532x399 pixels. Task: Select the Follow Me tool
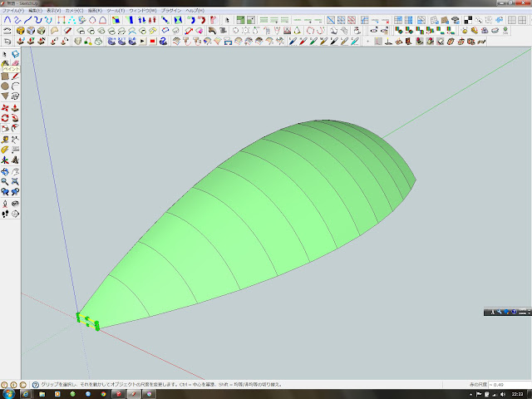click(x=15, y=118)
